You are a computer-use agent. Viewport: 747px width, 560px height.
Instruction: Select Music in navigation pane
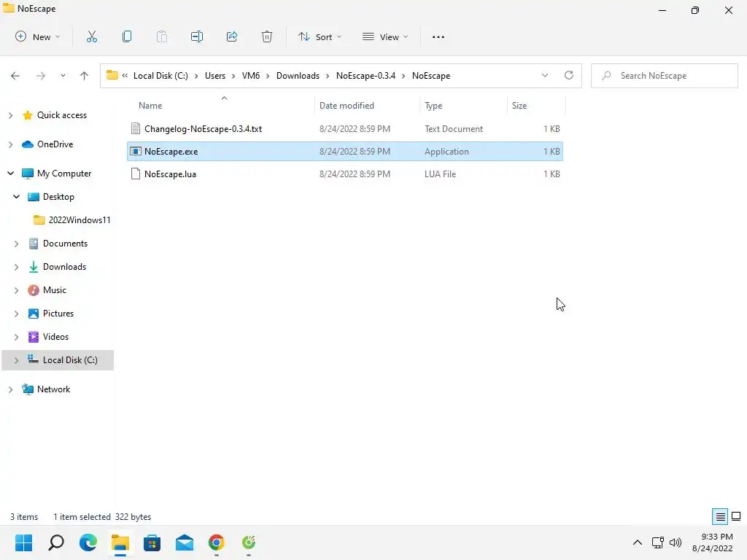click(x=55, y=290)
